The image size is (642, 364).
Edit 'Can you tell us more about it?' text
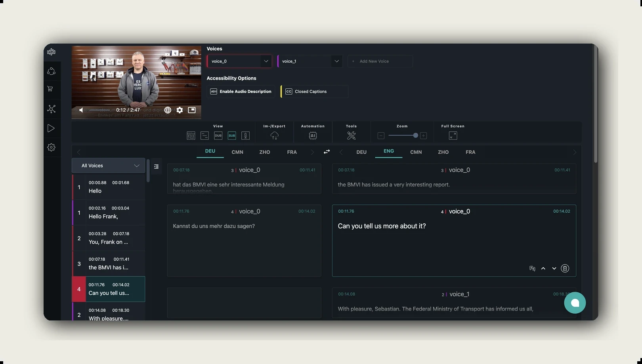tap(382, 226)
